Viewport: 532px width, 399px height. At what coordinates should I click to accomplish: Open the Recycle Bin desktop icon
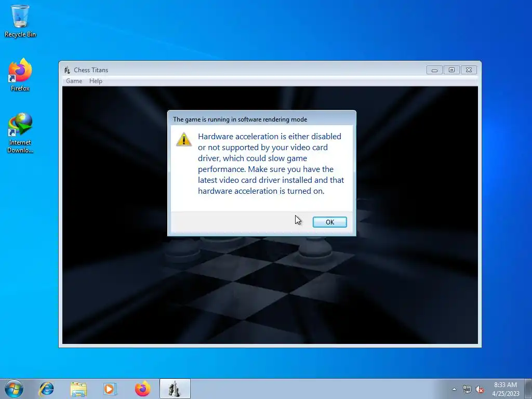click(x=20, y=21)
